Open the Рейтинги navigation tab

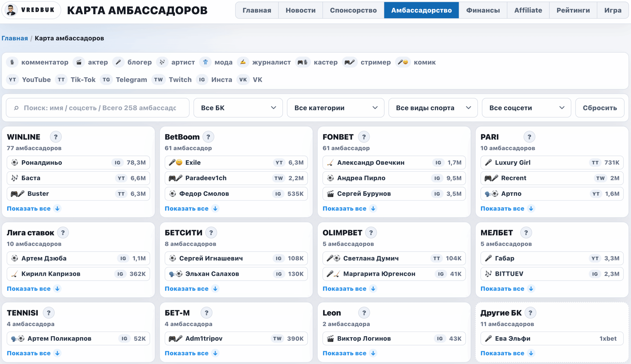[x=573, y=10]
